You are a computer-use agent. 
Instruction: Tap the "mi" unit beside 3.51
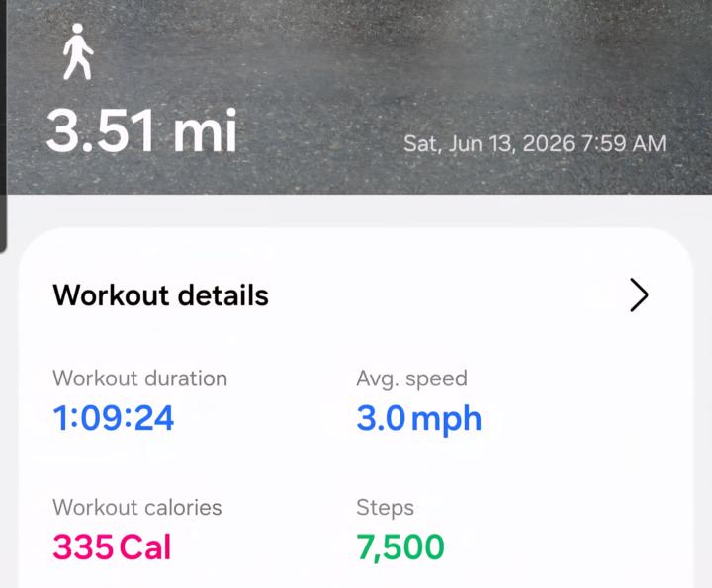tap(206, 131)
